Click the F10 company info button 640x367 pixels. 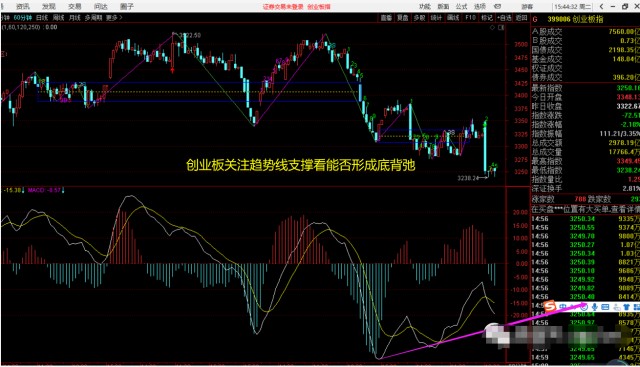tap(470, 18)
